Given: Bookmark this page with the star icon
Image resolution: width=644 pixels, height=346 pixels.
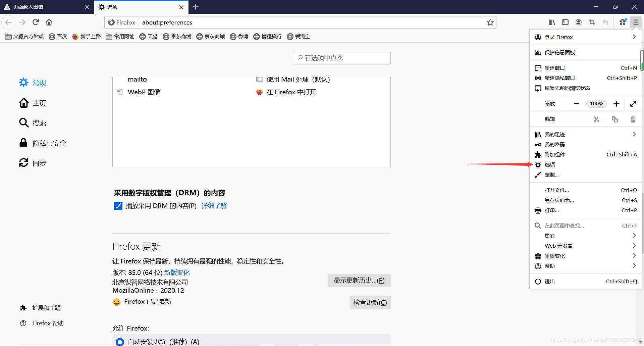Looking at the screenshot, I should pos(490,22).
